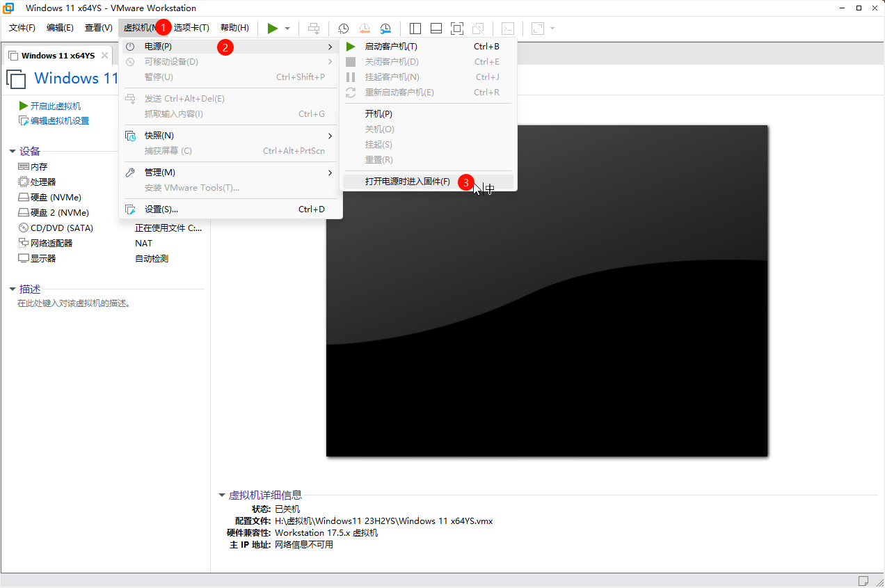Open the 帮助(H) menu
This screenshot has width=885, height=588.
[x=234, y=28]
